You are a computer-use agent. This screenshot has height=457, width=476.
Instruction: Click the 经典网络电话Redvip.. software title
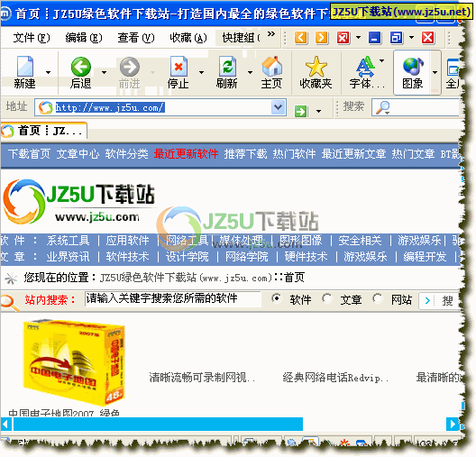coord(335,378)
